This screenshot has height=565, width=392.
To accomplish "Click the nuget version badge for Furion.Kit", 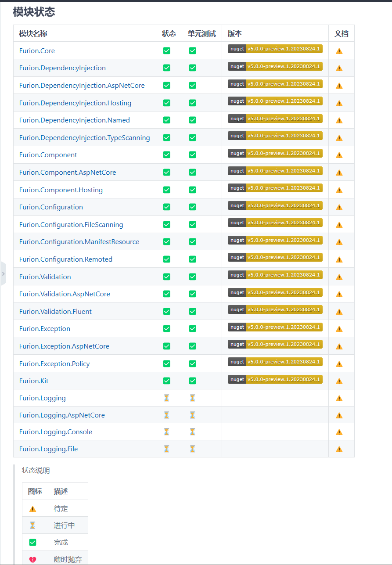I will coord(275,379).
